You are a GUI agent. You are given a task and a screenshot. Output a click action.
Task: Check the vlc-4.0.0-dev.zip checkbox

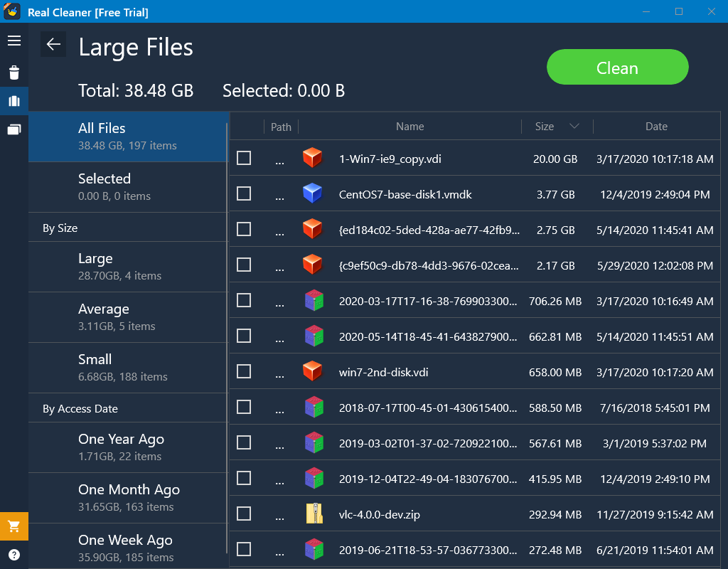tap(244, 514)
